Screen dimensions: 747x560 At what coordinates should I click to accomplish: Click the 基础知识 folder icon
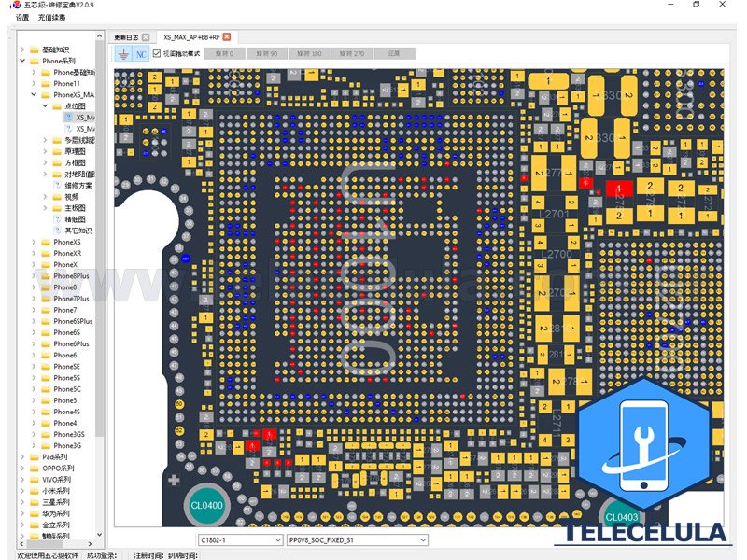tap(35, 49)
